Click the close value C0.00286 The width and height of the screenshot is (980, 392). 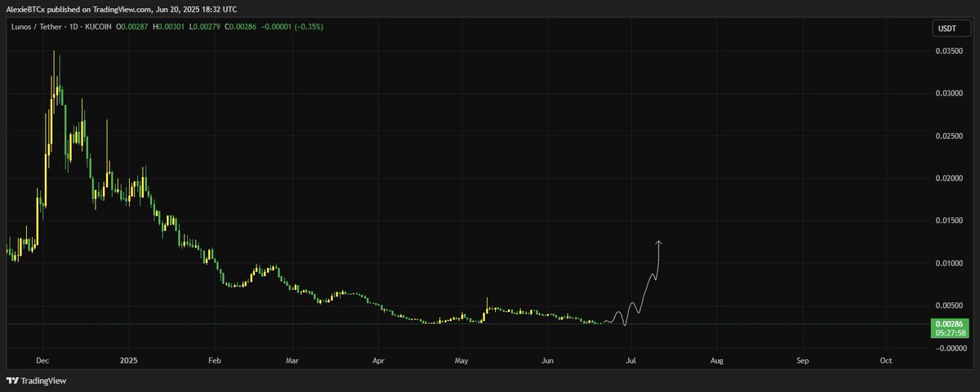[x=240, y=26]
